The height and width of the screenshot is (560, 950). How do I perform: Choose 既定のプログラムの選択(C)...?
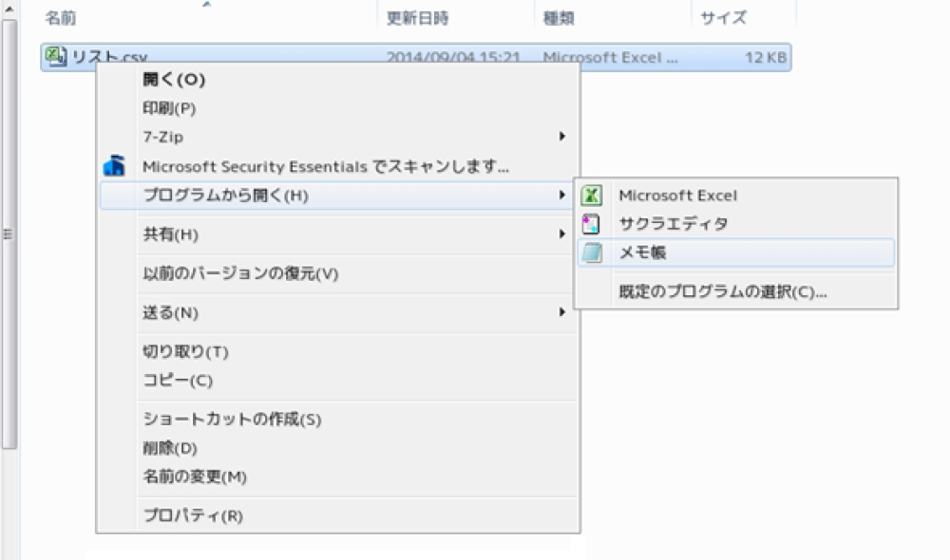(x=736, y=291)
